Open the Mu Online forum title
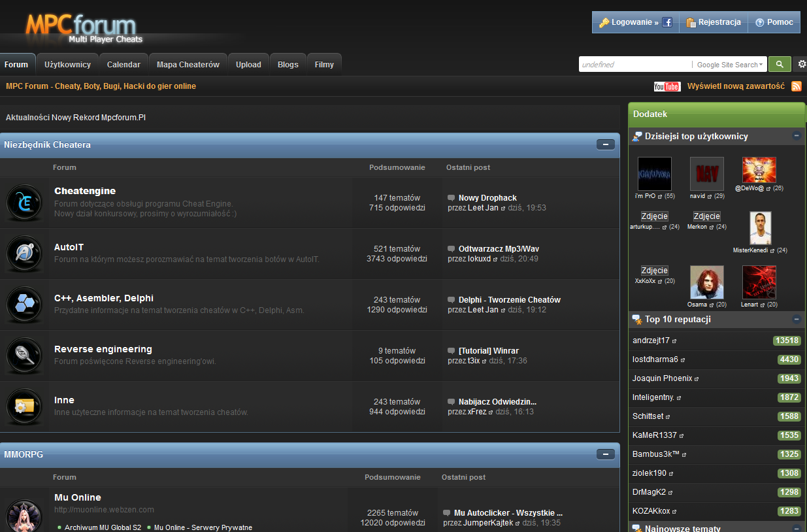The width and height of the screenshot is (807, 532). (78, 497)
